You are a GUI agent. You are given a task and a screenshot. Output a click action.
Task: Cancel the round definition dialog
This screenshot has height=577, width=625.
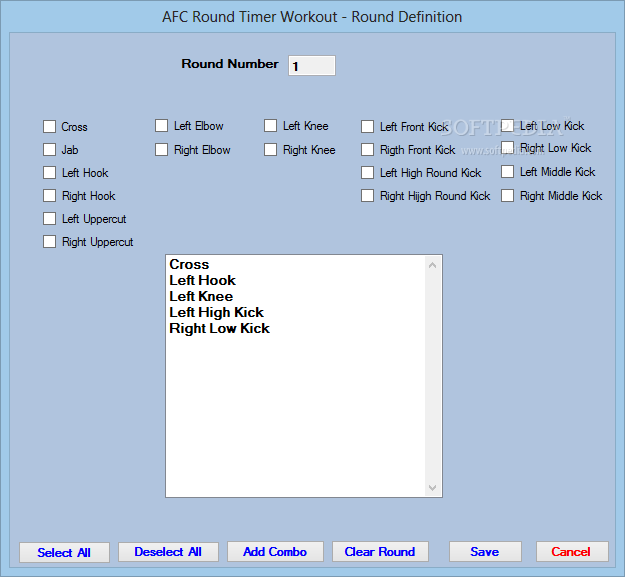point(572,552)
